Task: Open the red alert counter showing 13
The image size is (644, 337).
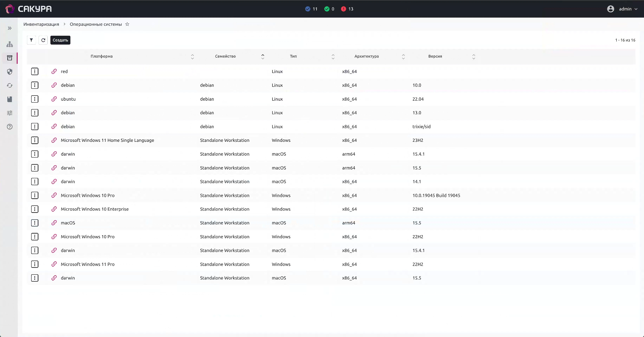Action: coord(347,9)
